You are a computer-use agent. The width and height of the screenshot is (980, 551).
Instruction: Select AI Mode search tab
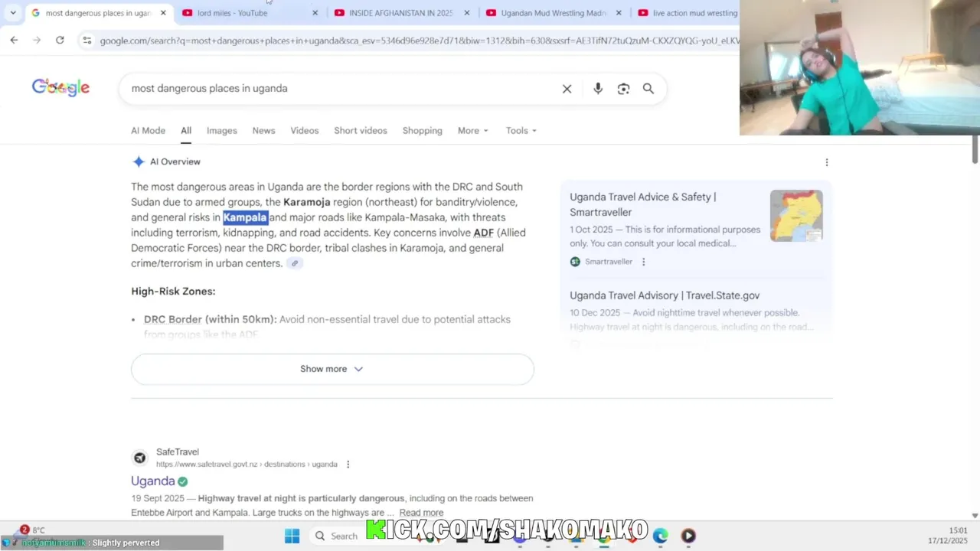tap(148, 131)
